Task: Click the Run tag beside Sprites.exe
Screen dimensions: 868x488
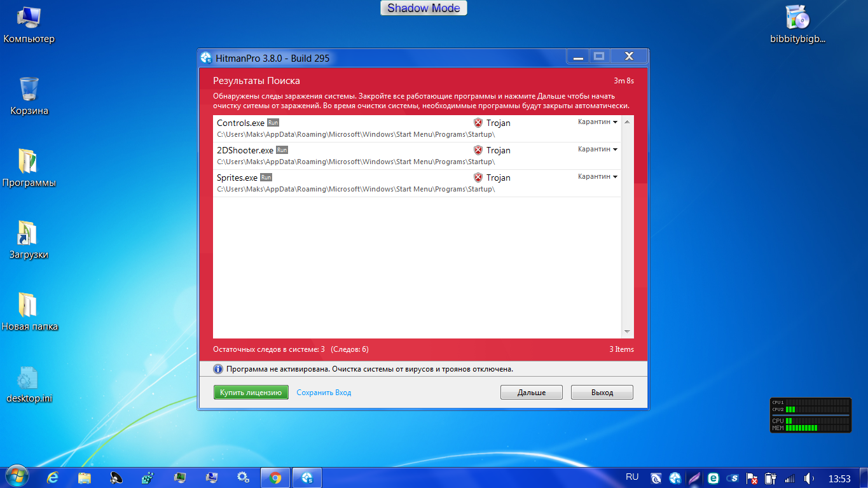Action: (x=266, y=178)
